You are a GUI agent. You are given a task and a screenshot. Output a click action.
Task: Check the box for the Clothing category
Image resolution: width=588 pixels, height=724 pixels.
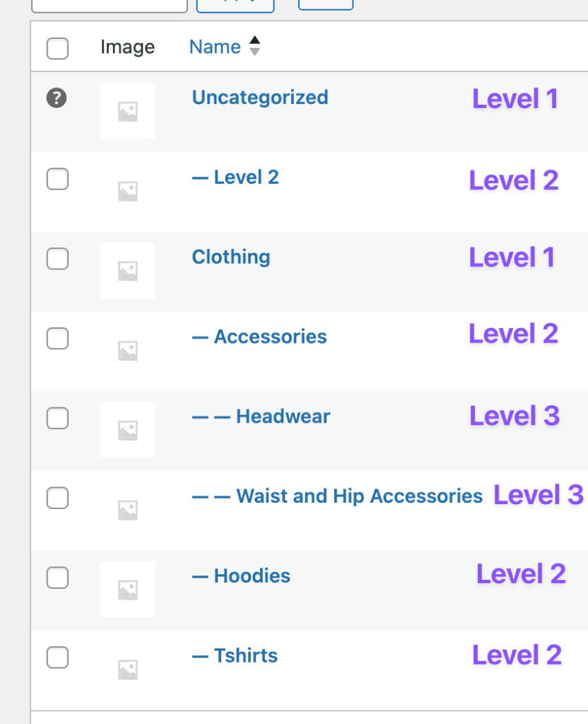tap(57, 259)
